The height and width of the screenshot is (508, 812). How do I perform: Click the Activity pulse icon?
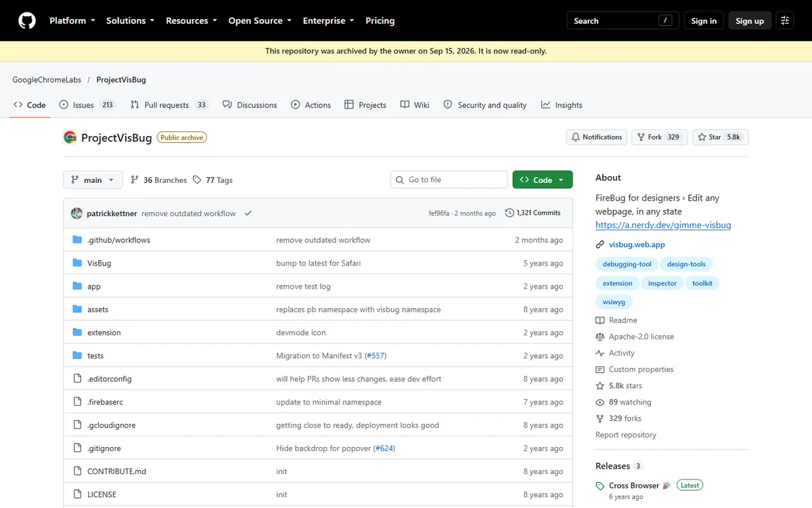pyautogui.click(x=600, y=353)
